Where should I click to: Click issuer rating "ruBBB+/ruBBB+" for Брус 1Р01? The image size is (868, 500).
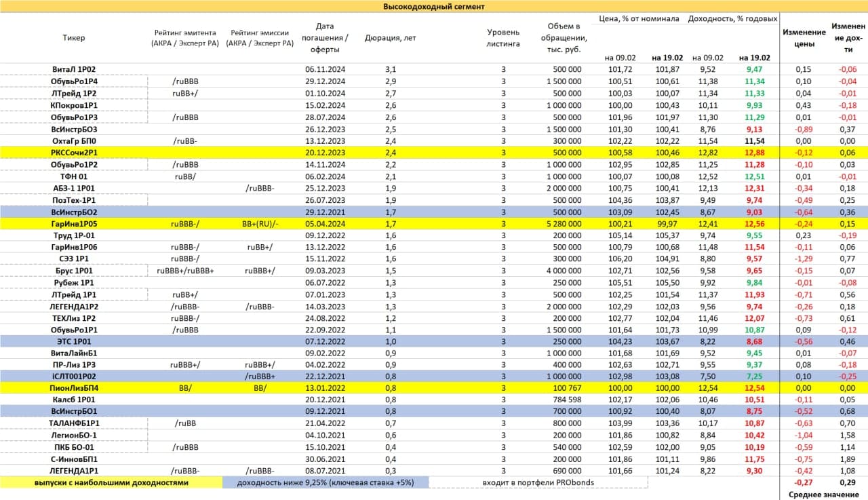pos(185,271)
